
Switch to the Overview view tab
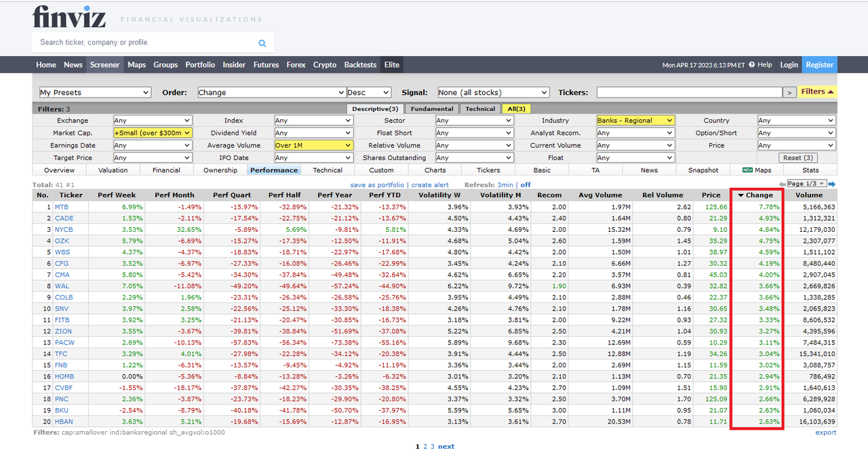59,170
